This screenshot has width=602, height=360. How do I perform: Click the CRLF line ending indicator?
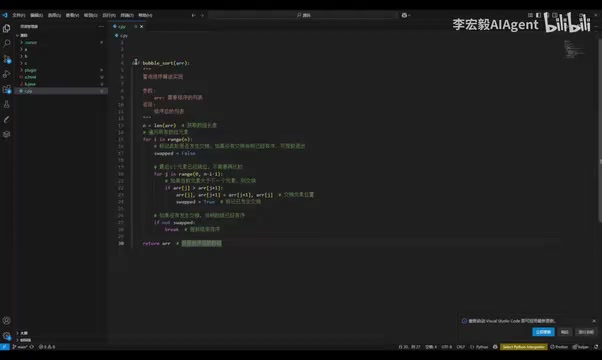[x=461, y=347]
